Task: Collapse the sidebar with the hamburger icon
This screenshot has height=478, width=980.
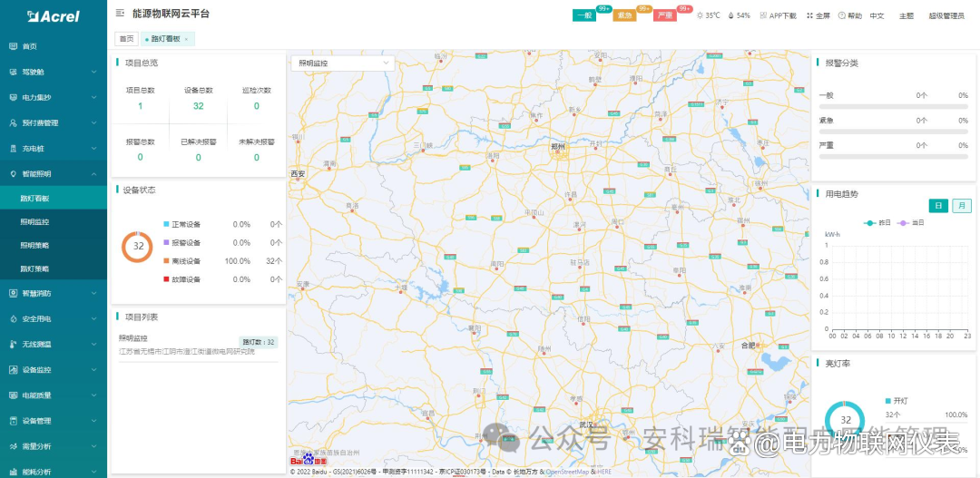Action: [x=121, y=15]
